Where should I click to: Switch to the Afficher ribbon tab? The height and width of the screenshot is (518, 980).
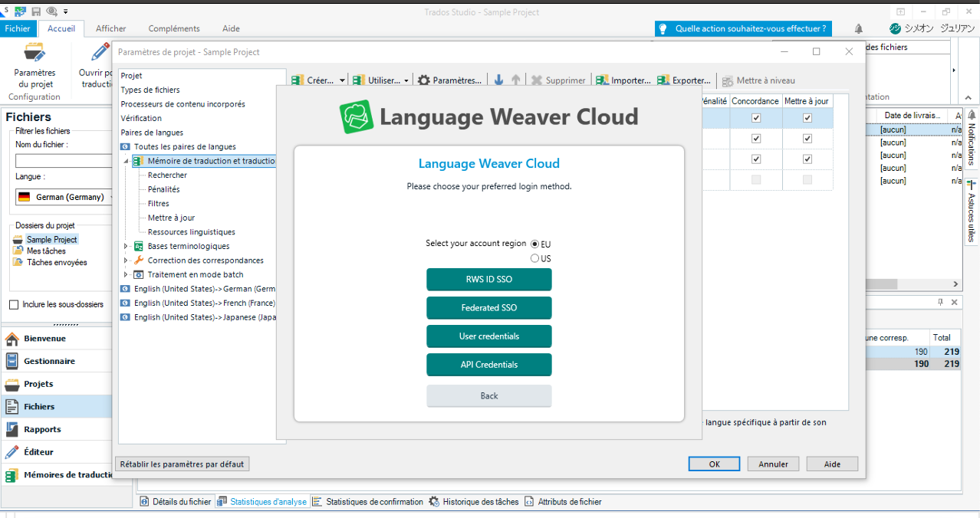click(x=110, y=28)
